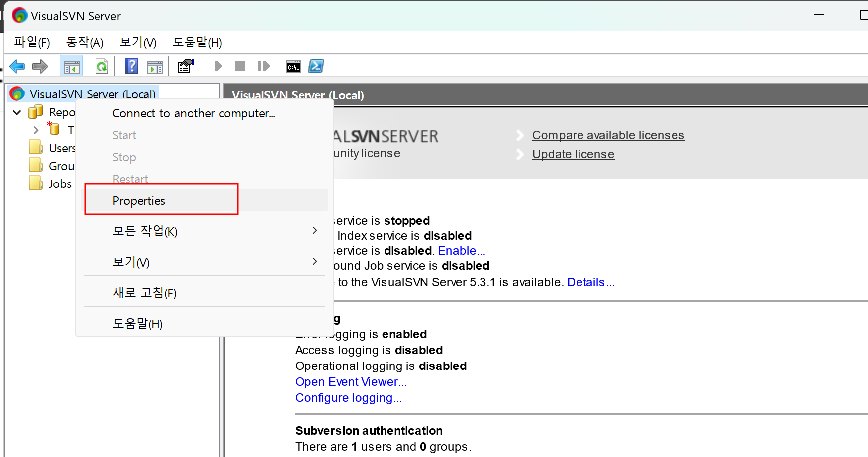Choose 도움말(H) in context menu
This screenshot has width=868, height=457.
point(205,323)
